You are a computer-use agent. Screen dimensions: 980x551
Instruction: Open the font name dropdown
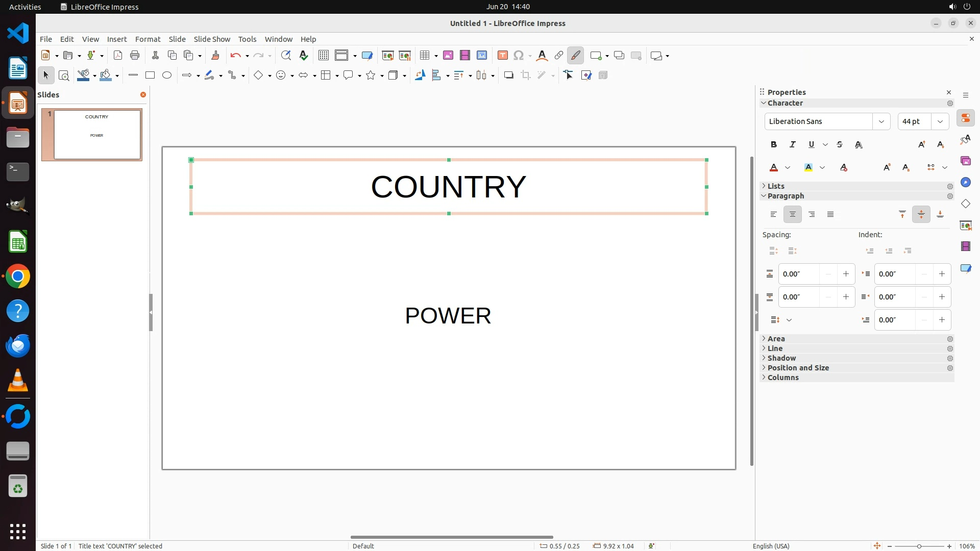[x=881, y=121]
